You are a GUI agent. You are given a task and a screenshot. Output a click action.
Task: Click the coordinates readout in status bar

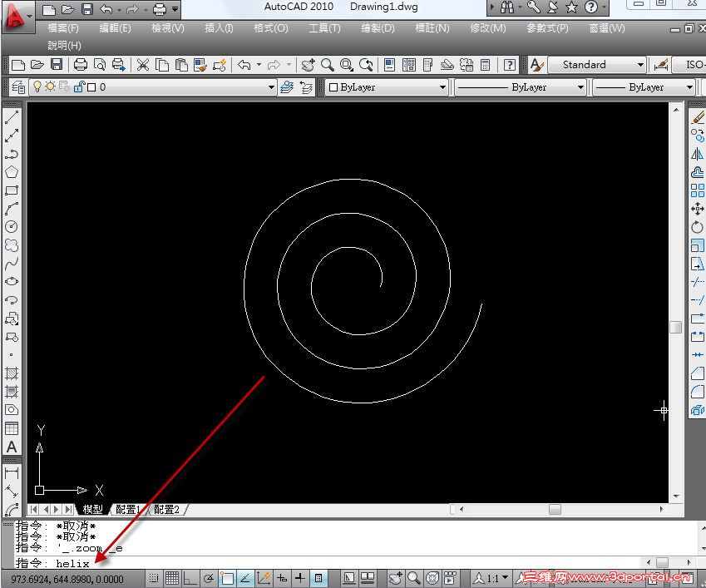click(x=67, y=579)
